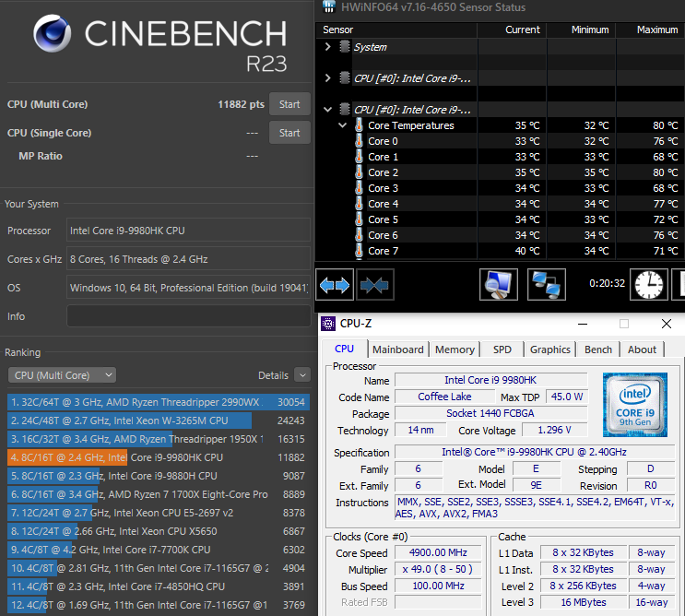Viewport: 685px width, 616px height.
Task: Open the About tab in CPU-Z
Action: (642, 349)
